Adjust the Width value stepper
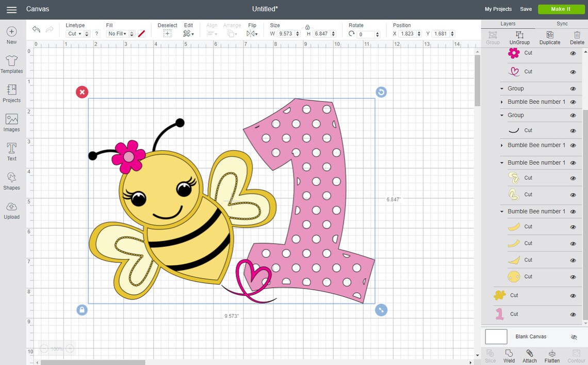 tap(298, 34)
